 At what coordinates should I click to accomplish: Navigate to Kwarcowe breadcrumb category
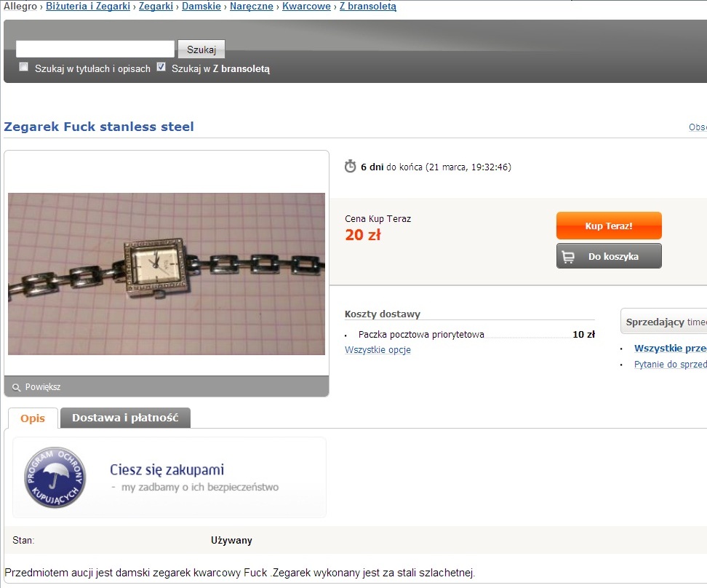307,7
